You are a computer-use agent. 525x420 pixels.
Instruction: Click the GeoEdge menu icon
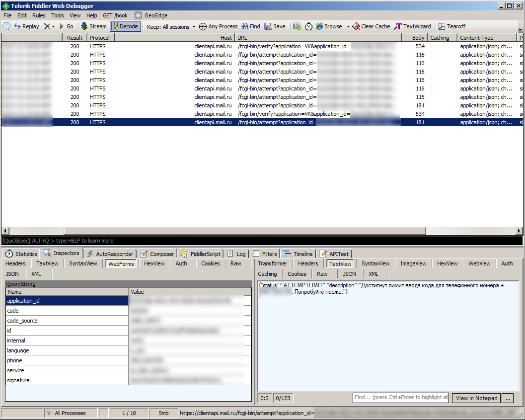138,15
